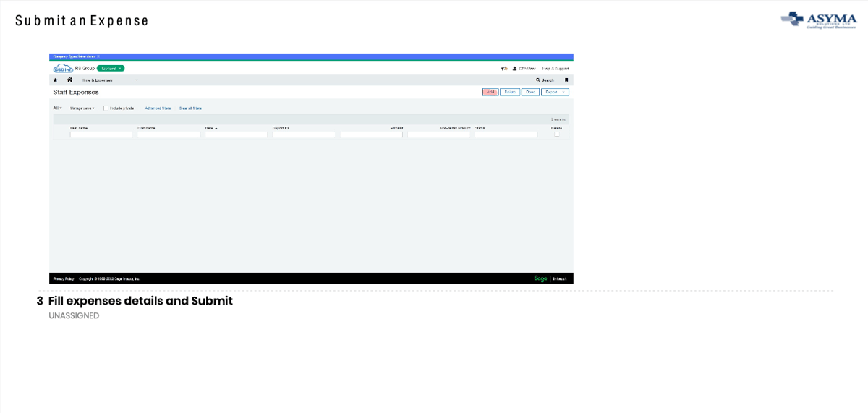Expand the Export button dropdown
868x413 pixels.
pyautogui.click(x=563, y=92)
